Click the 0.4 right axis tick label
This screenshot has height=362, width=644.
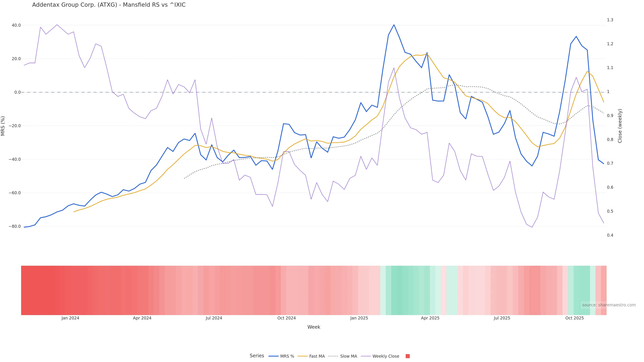[610, 235]
